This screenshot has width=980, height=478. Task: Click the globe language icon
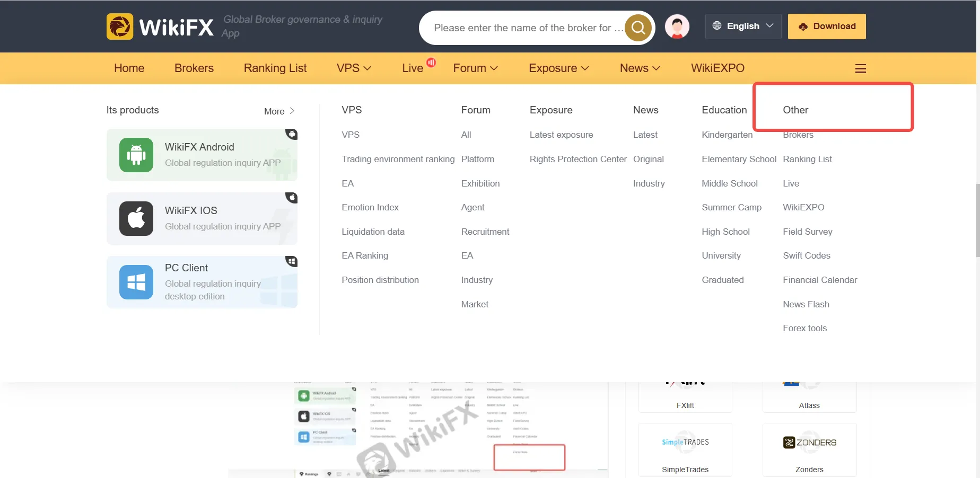tap(717, 26)
